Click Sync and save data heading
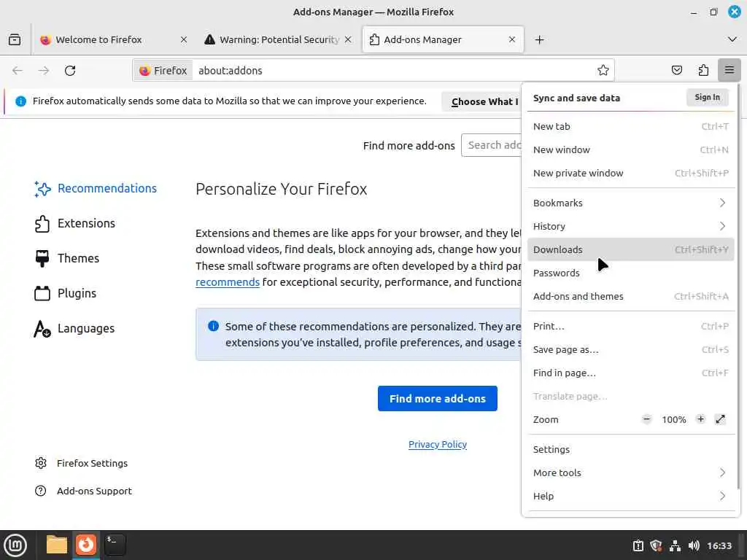This screenshot has width=747, height=560. (x=576, y=98)
